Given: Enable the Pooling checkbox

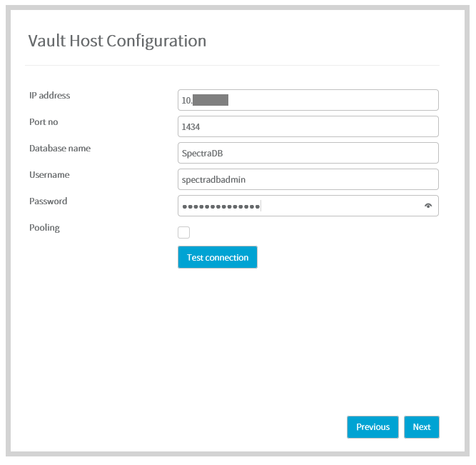Looking at the screenshot, I should pos(183,232).
